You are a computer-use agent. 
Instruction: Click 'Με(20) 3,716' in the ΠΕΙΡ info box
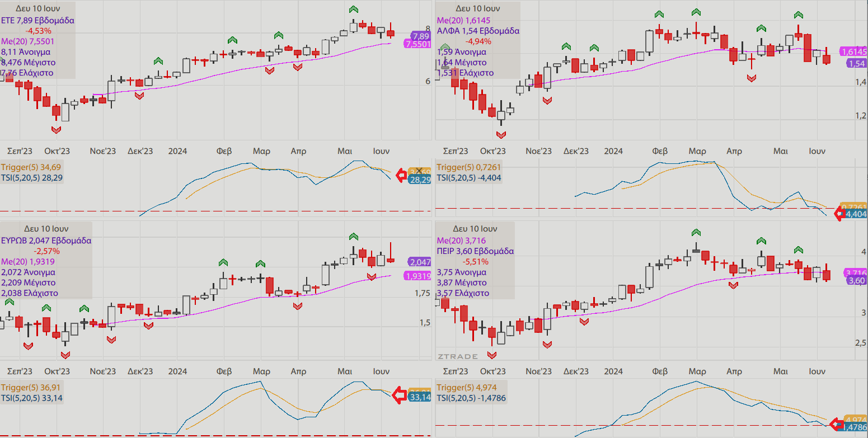tap(462, 241)
